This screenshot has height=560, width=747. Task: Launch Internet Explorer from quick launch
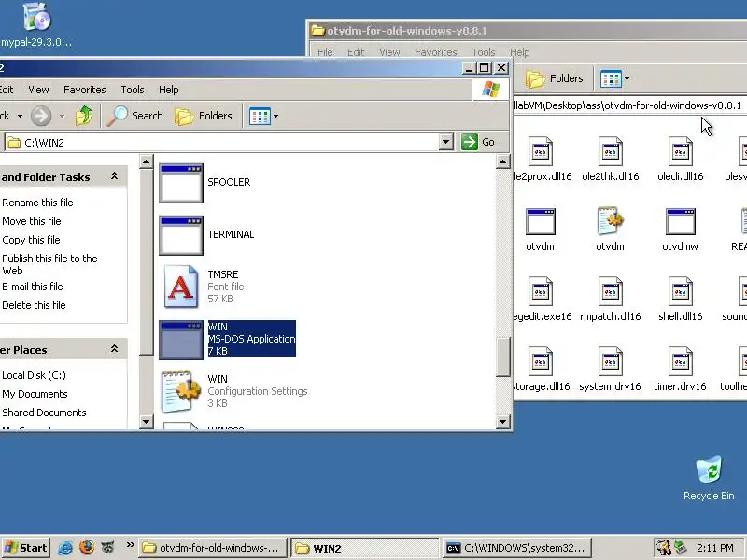pyautogui.click(x=65, y=548)
